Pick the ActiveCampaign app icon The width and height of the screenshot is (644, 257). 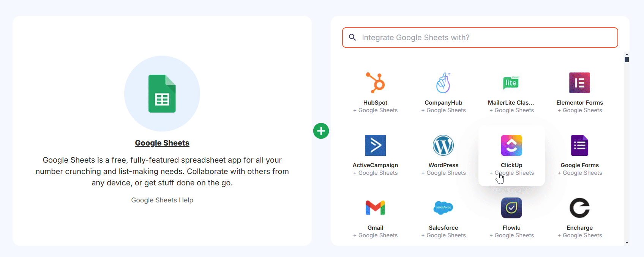[375, 145]
